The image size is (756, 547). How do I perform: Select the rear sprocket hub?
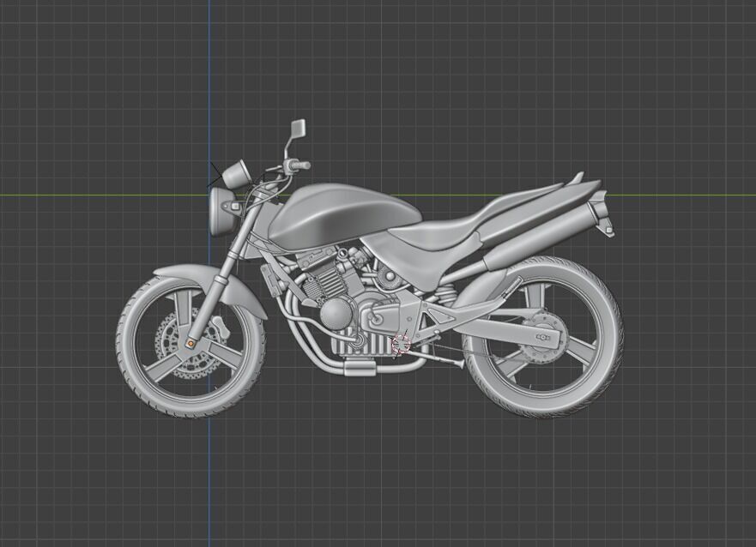542,337
